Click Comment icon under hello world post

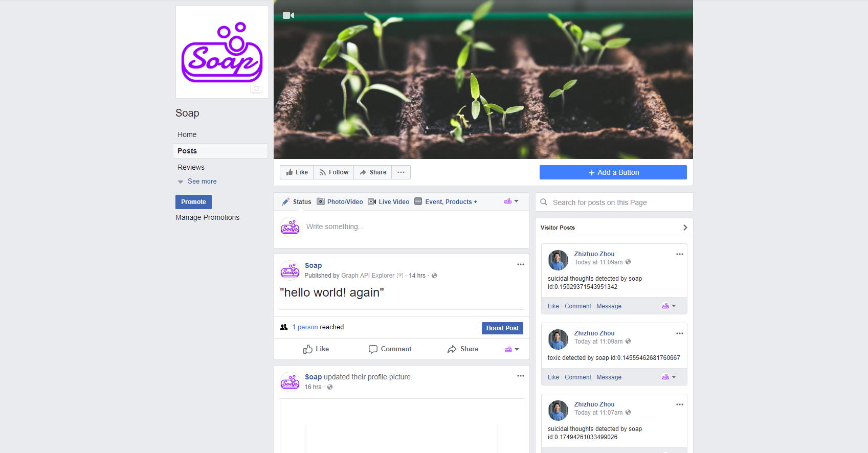373,349
